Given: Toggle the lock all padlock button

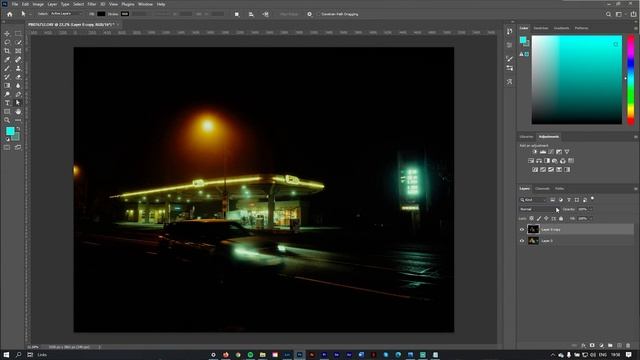Looking at the screenshot, I should click(x=561, y=219).
